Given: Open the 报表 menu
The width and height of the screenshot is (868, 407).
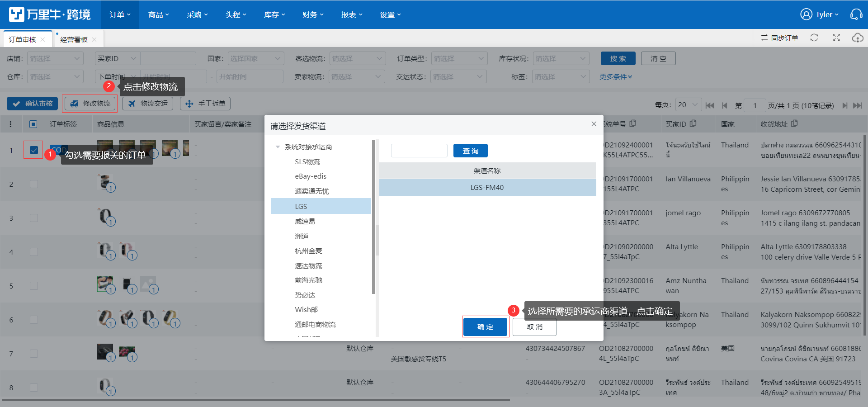Looking at the screenshot, I should coord(352,14).
